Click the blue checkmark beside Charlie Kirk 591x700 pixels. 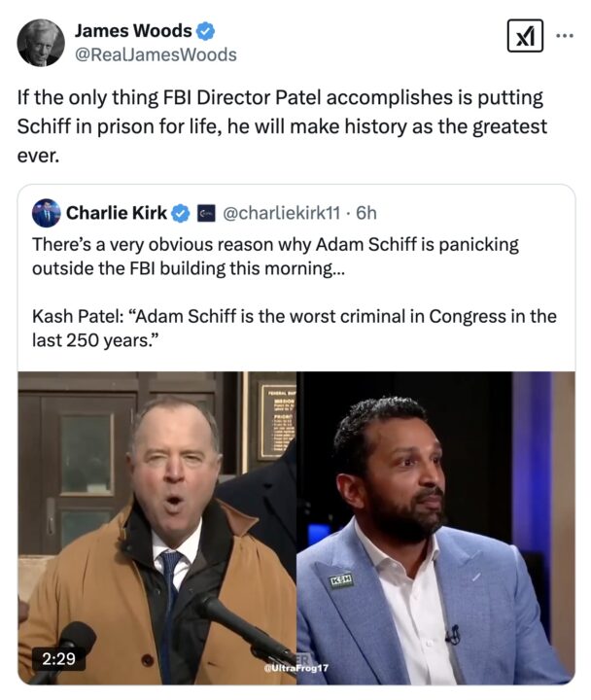tap(181, 213)
